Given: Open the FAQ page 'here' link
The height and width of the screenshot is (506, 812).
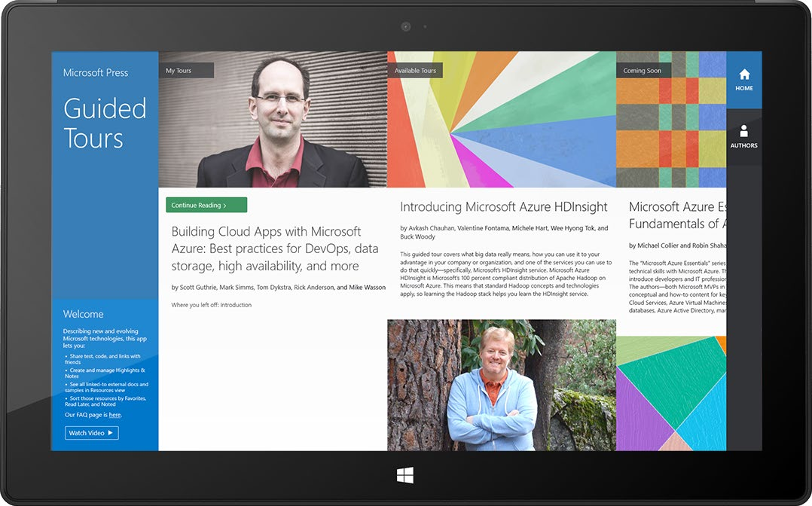Looking at the screenshot, I should click(114, 415).
